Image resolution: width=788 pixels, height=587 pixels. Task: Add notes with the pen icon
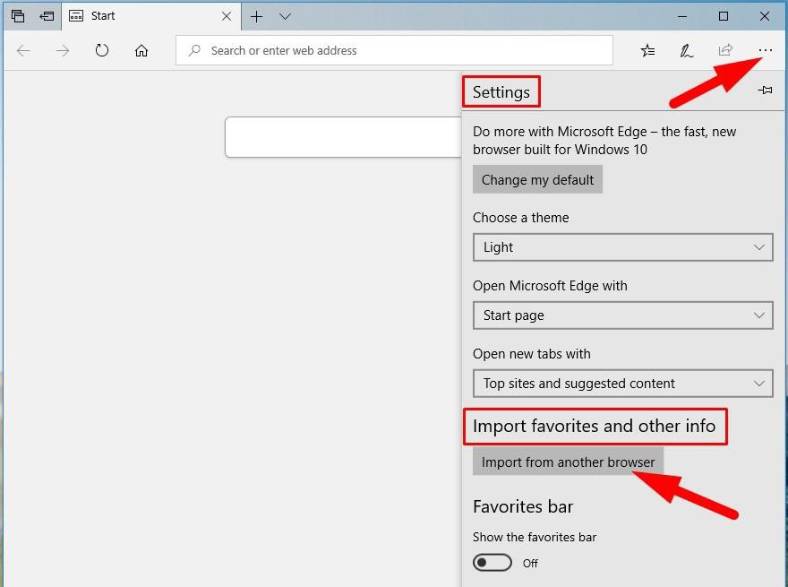[686, 50]
